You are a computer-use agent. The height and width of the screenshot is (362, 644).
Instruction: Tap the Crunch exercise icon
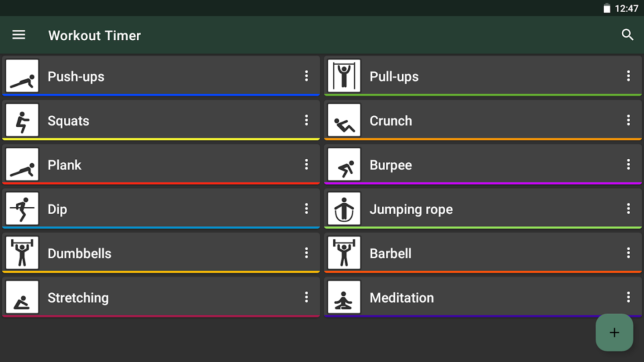(344, 120)
